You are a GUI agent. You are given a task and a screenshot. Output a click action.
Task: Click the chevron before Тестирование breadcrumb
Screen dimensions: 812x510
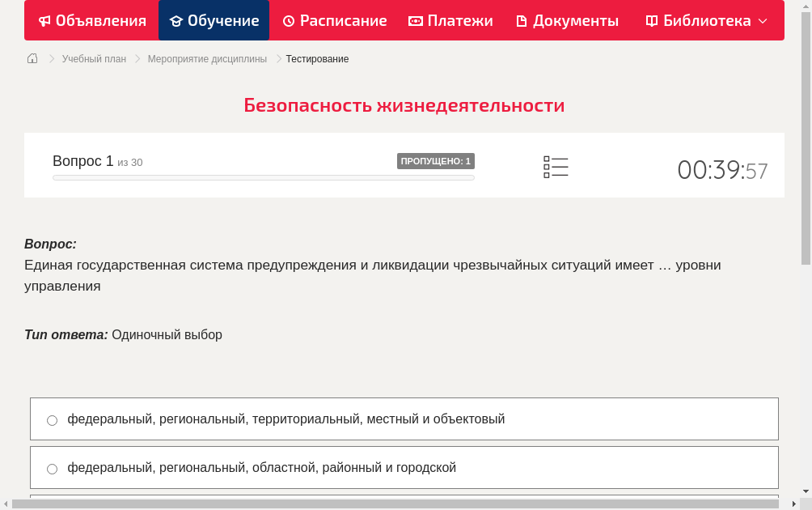point(277,58)
